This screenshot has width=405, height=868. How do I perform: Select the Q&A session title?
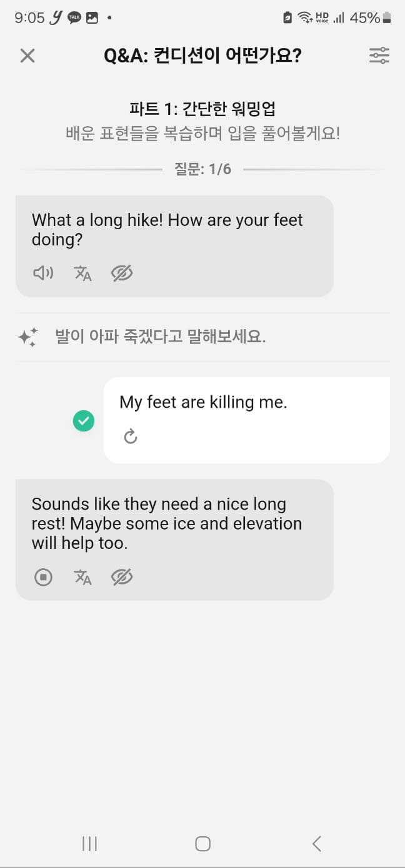click(x=202, y=56)
